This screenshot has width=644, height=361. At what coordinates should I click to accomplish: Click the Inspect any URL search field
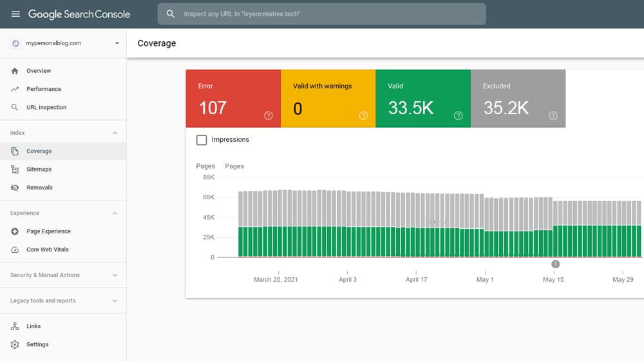tap(321, 14)
